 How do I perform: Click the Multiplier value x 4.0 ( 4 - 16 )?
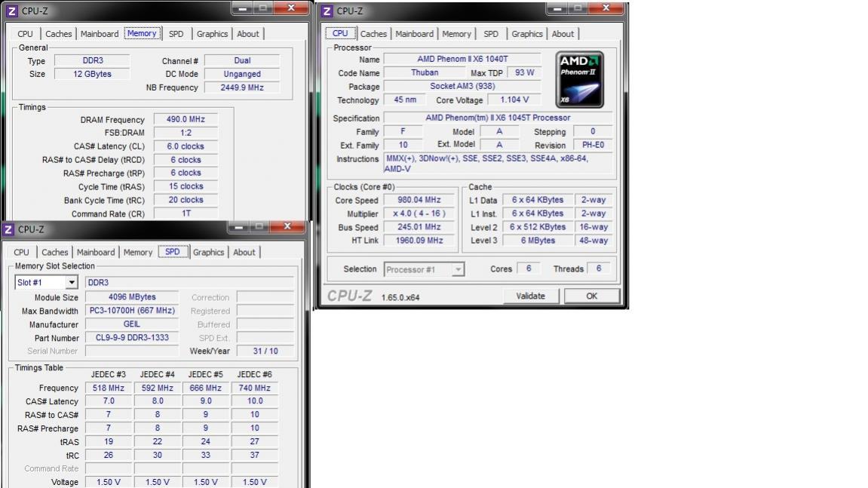(x=419, y=213)
